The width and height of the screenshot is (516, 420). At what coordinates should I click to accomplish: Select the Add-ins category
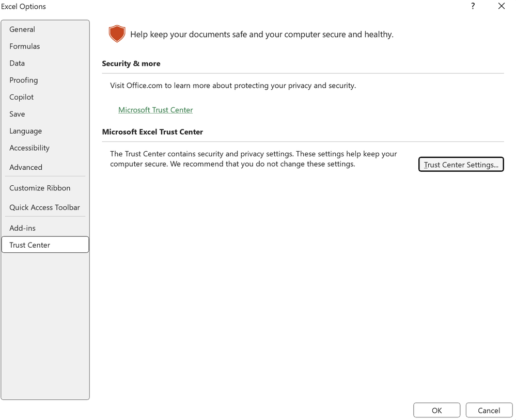[22, 228]
